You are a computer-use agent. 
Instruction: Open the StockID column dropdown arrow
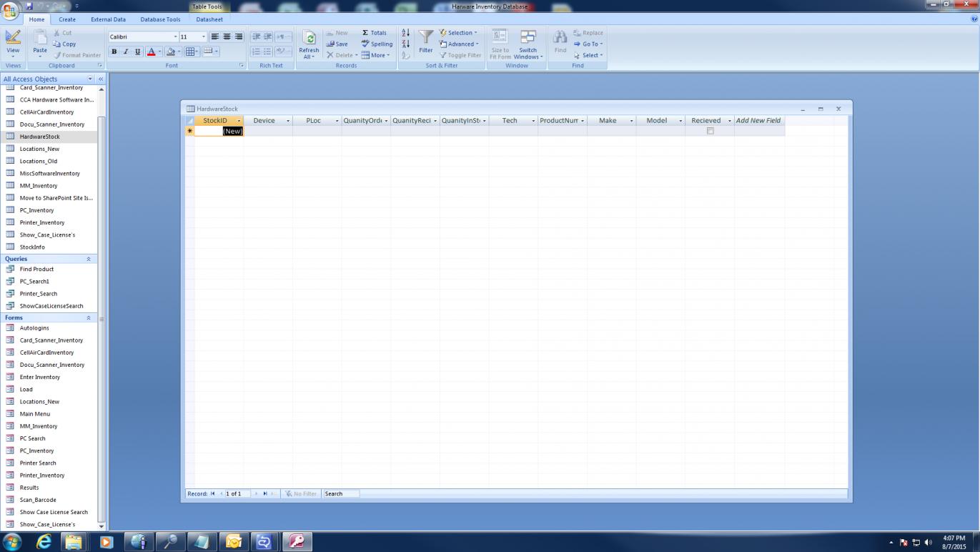239,121
